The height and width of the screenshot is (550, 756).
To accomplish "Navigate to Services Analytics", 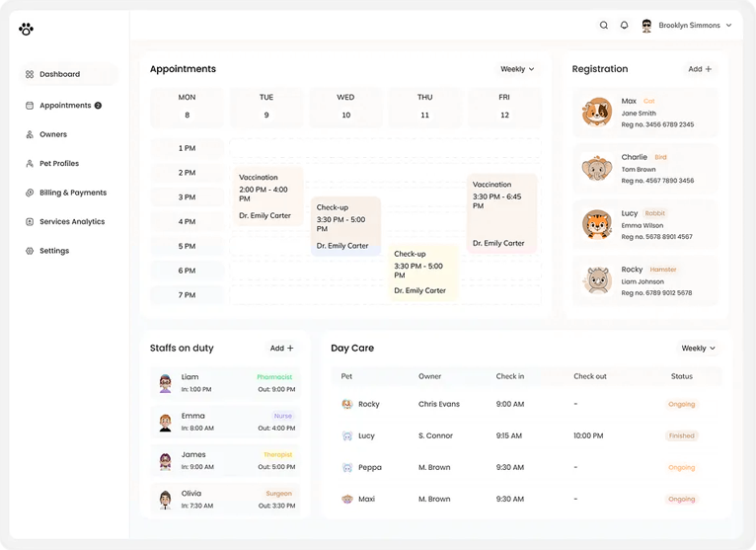I will coord(71,222).
